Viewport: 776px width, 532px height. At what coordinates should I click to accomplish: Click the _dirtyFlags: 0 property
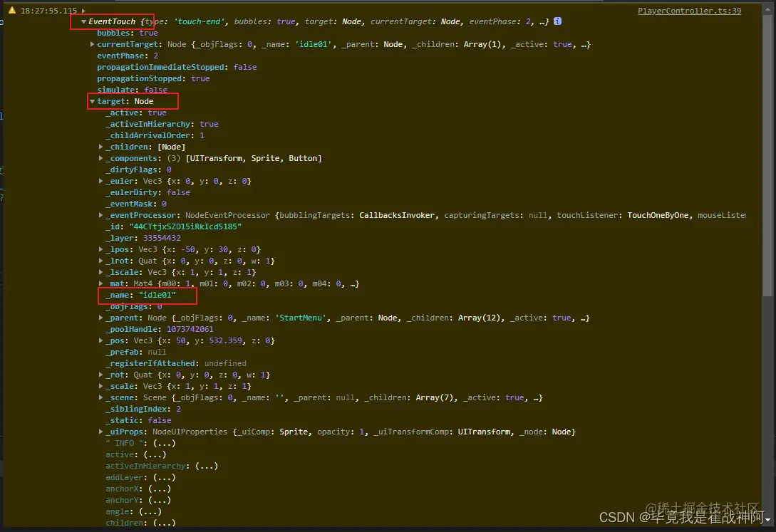click(x=138, y=169)
